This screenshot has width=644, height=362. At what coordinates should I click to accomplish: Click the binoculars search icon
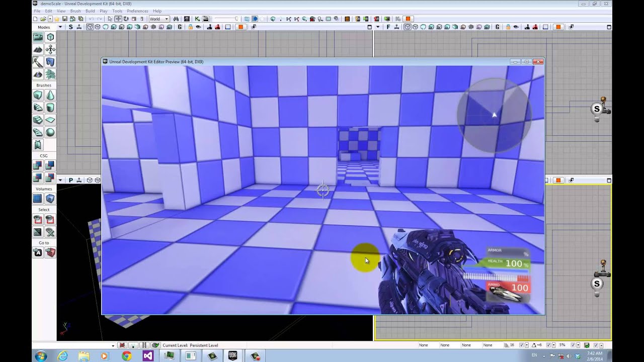[177, 19]
